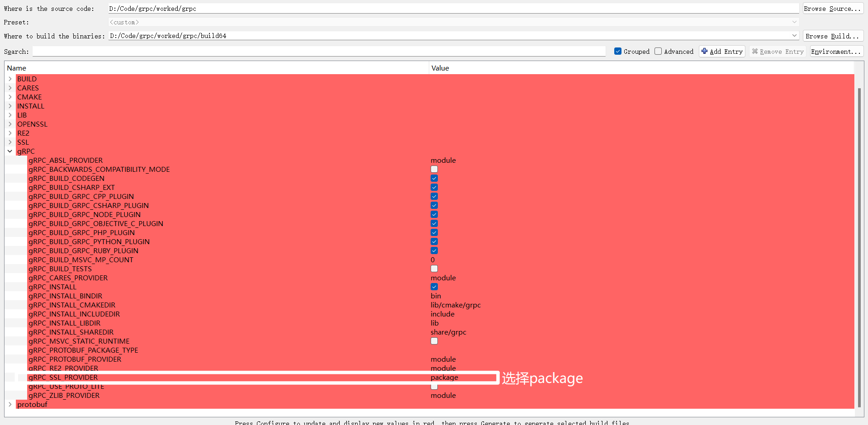Expand the INSTALL group

[10, 106]
